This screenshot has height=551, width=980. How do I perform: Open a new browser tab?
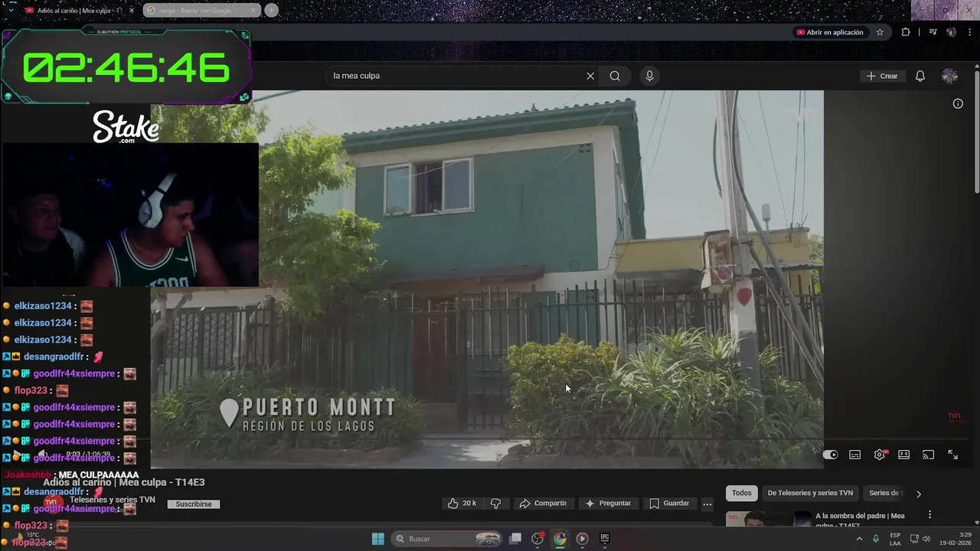pyautogui.click(x=271, y=11)
